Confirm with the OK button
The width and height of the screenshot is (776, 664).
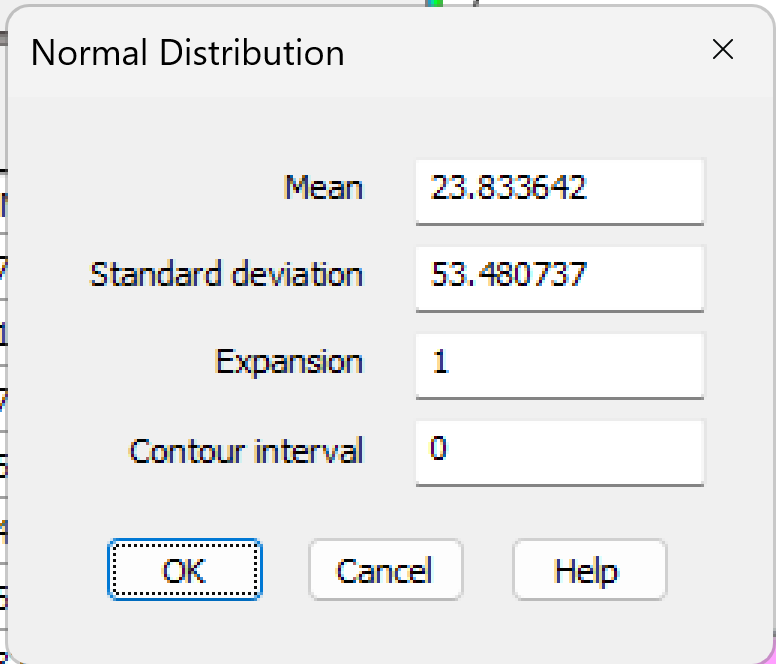pos(185,569)
